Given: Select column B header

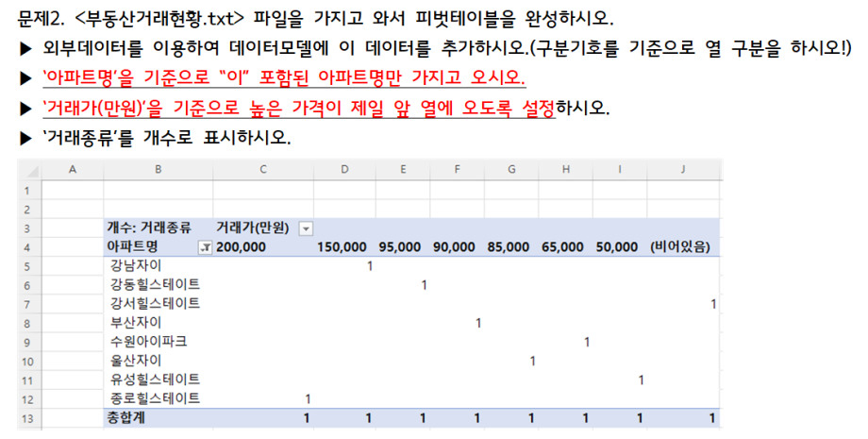Looking at the screenshot, I should pos(158,170).
